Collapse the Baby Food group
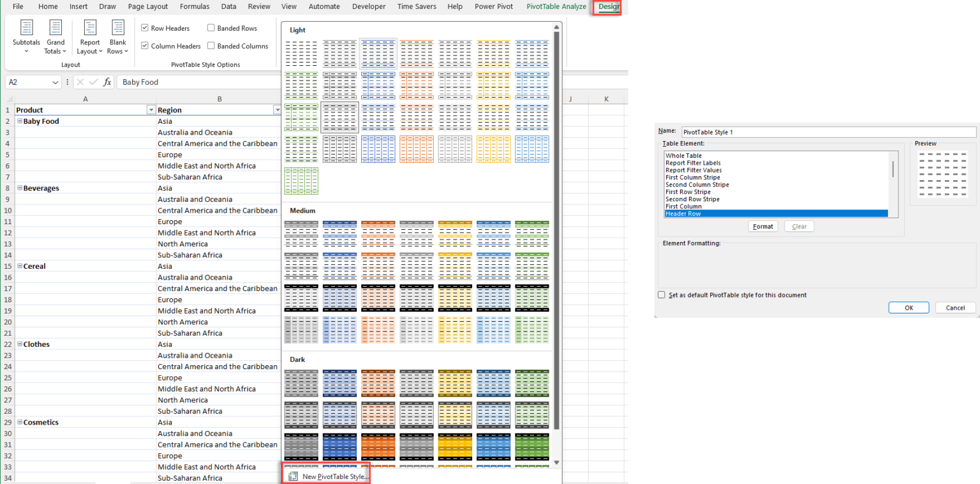The width and height of the screenshot is (980, 484). click(x=19, y=121)
